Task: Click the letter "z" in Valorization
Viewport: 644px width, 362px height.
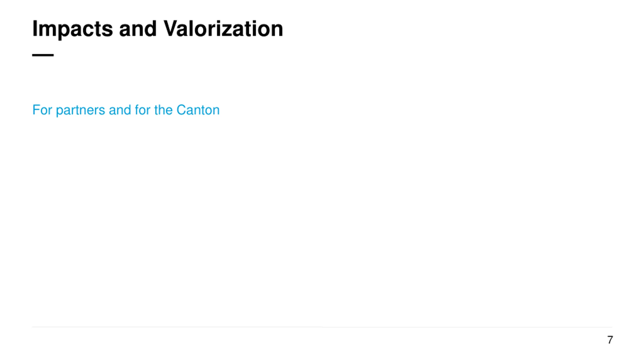Action: click(226, 30)
